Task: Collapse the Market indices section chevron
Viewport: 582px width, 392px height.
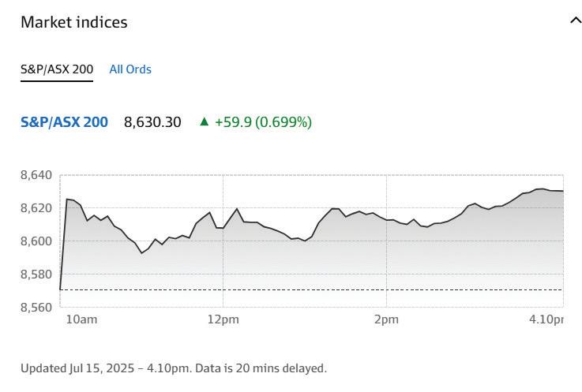Action: [575, 21]
